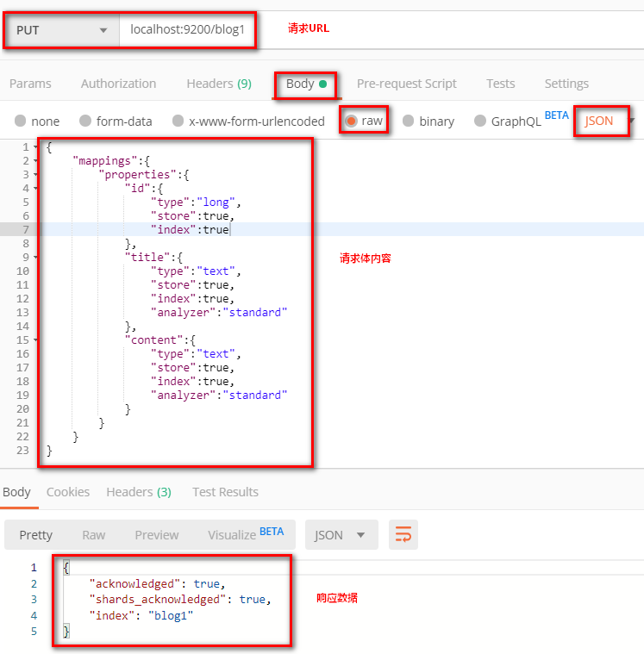Collapse the fold arrow on line 1

point(36,147)
